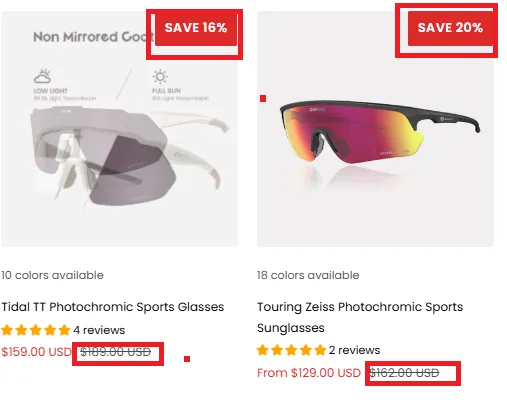
Task: Open the 2 reviews link
Action: tap(354, 350)
